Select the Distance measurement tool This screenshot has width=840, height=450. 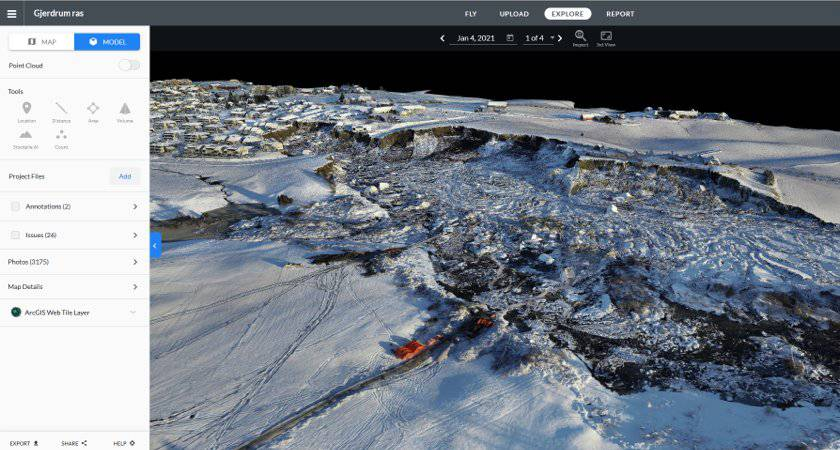(61, 110)
